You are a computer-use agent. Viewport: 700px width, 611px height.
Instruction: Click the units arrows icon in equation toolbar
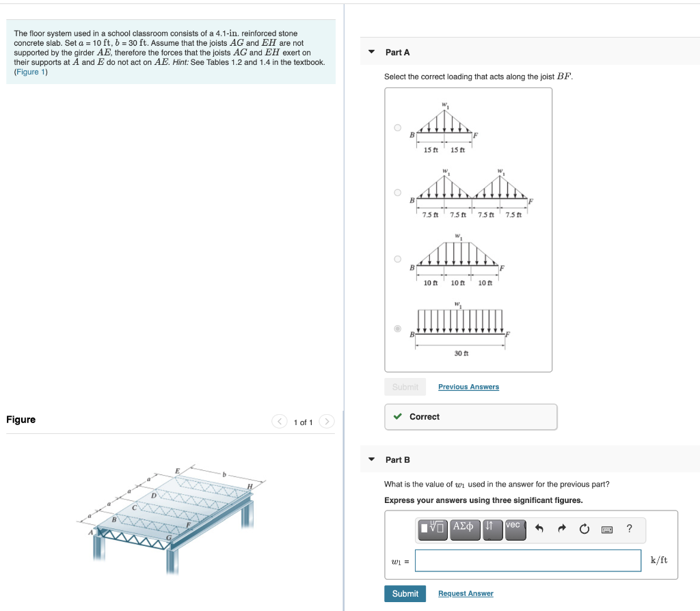(492, 530)
